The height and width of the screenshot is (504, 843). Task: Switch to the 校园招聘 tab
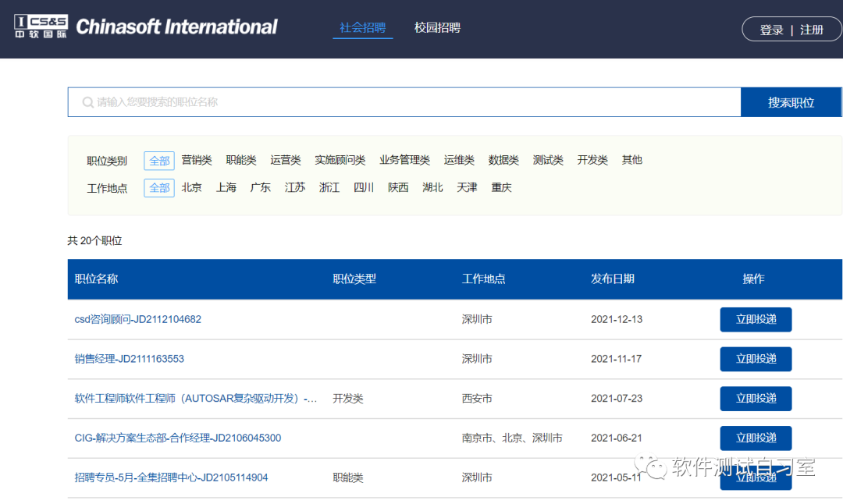(437, 27)
